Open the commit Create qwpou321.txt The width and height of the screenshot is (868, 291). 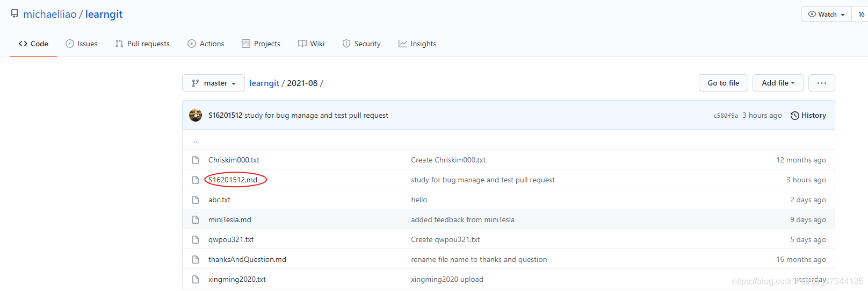pyautogui.click(x=445, y=239)
